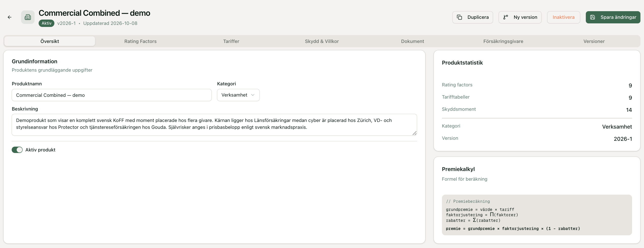Switch to the Översikt tab
Viewport: 644px width, 248px height.
pyautogui.click(x=50, y=41)
